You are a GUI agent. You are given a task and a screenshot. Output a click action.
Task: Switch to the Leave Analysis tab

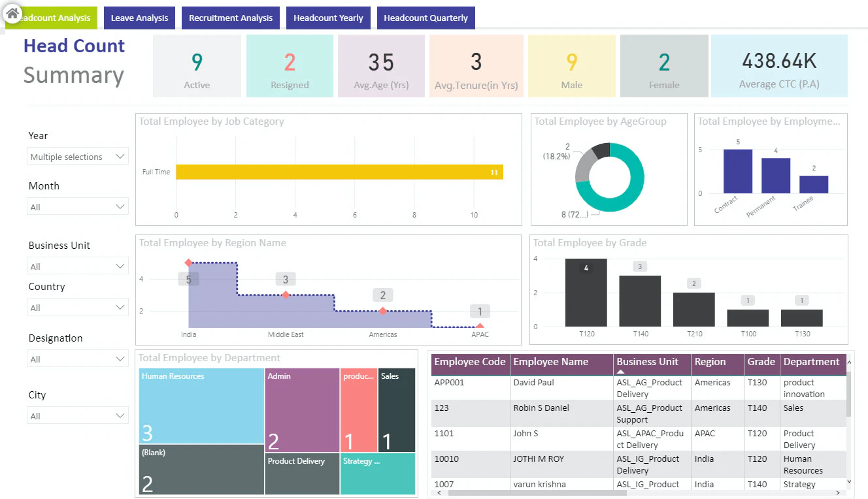point(139,18)
